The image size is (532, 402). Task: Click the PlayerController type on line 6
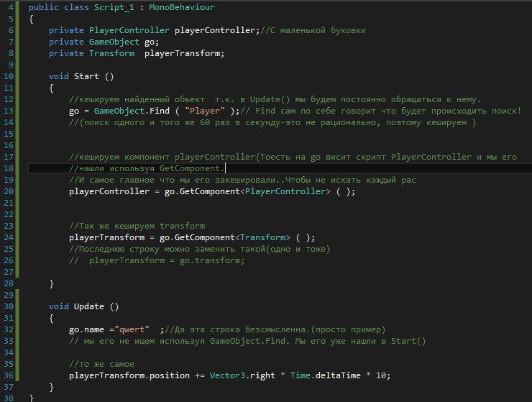click(x=129, y=30)
